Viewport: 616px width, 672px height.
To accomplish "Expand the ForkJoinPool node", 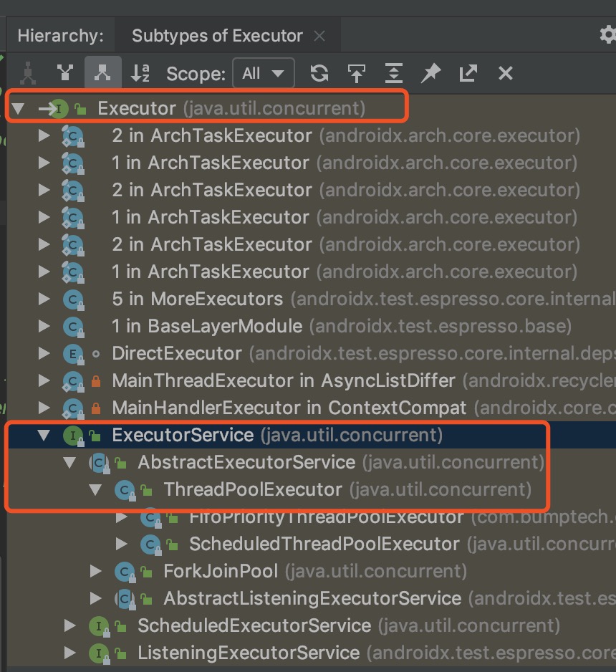I will click(x=95, y=571).
